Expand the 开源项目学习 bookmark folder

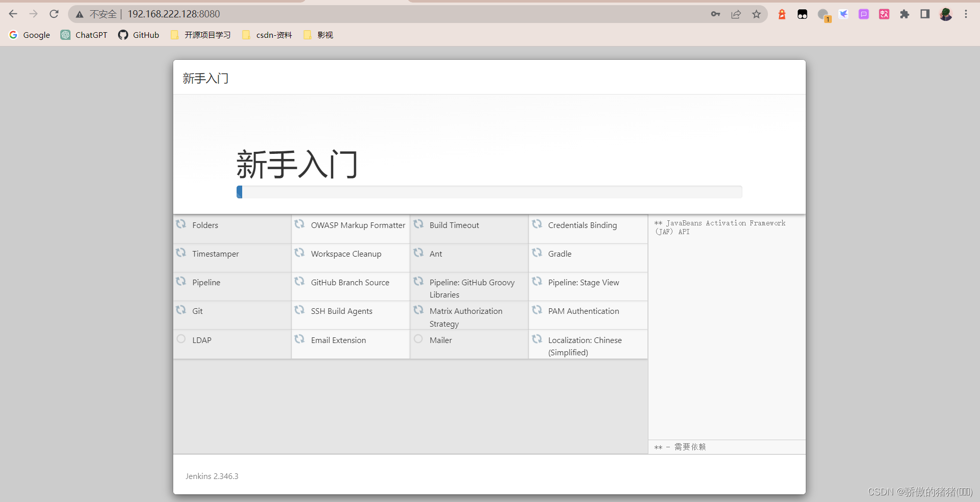pos(201,35)
